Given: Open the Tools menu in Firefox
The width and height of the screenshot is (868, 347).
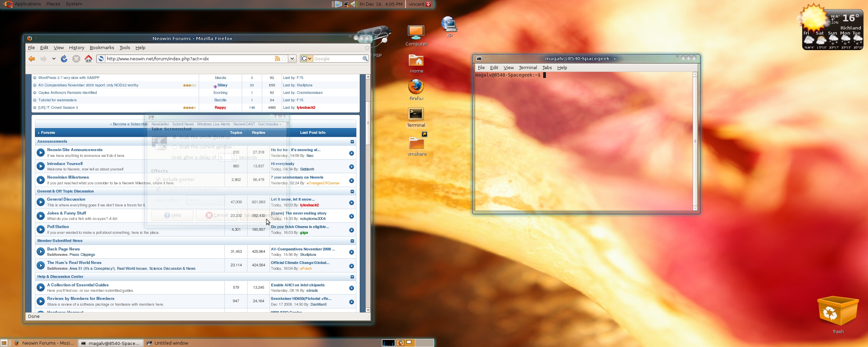Looking at the screenshot, I should 125,48.
